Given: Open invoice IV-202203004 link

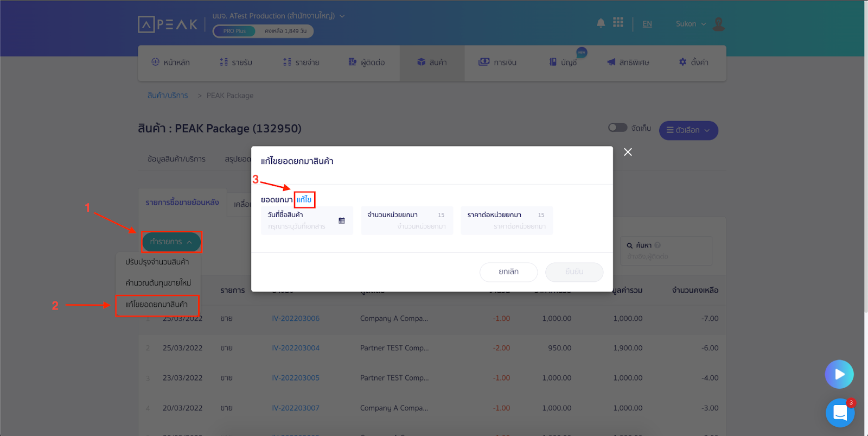Looking at the screenshot, I should click(296, 348).
